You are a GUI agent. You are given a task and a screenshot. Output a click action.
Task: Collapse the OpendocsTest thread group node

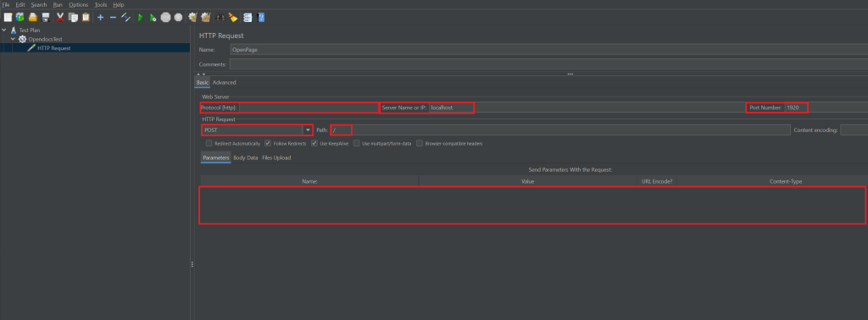click(14, 39)
